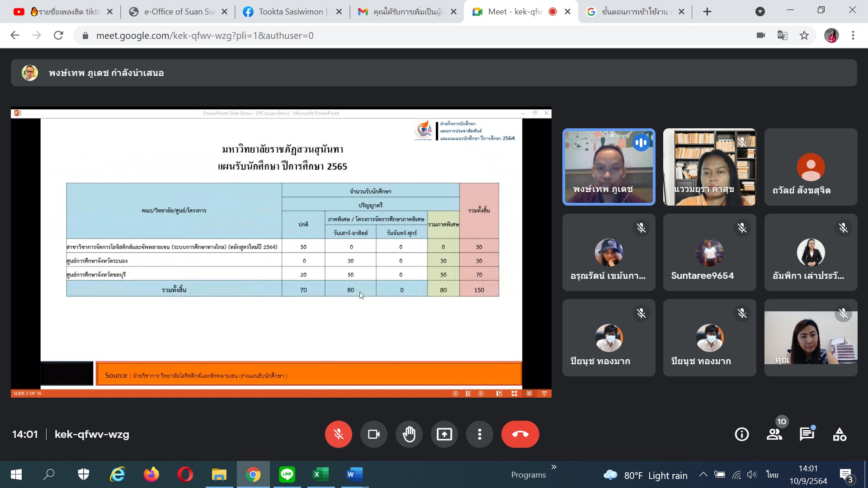Open the in-call chat panel
868x488 pixels.
coord(807,434)
